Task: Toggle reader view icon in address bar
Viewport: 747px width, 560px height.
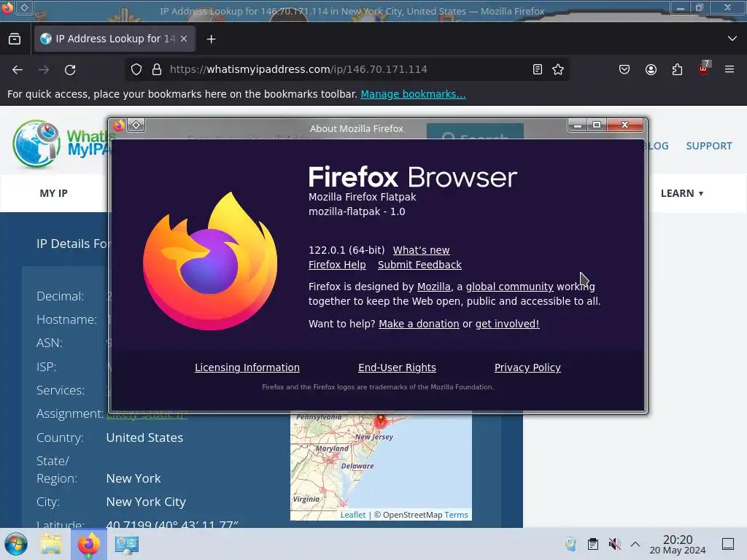Action: 538,69
